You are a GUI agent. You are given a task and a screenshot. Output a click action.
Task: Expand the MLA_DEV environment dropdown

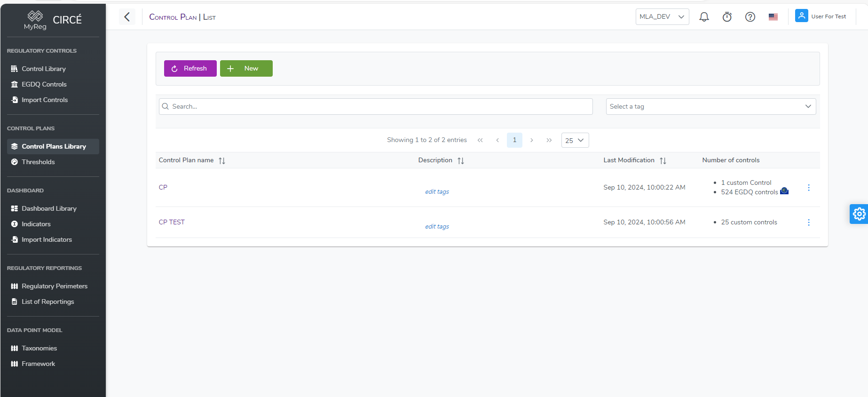(662, 17)
